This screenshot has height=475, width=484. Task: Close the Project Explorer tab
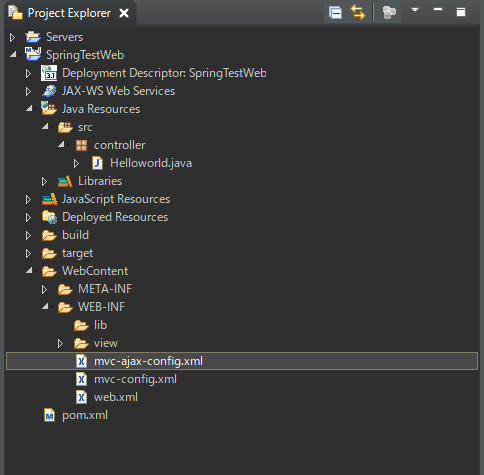[x=124, y=13]
